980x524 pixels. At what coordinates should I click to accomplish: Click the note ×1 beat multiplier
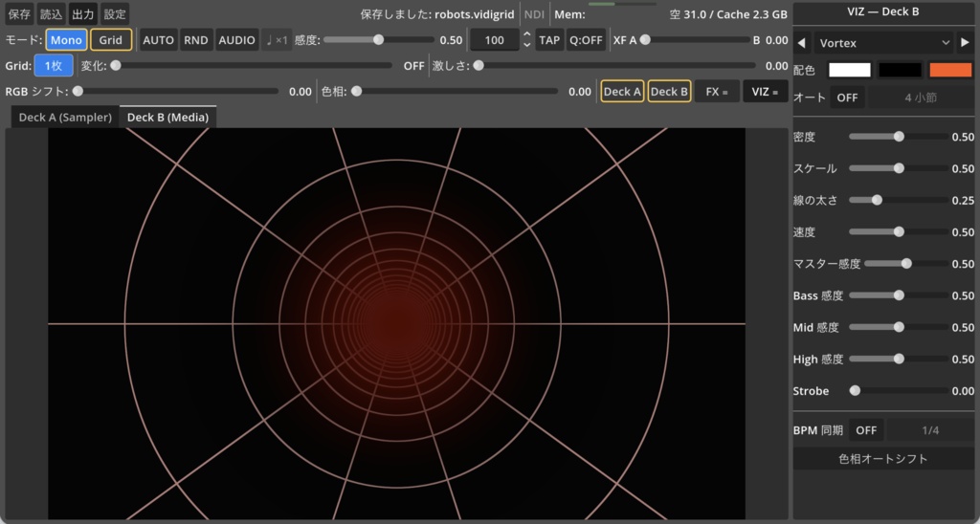277,40
